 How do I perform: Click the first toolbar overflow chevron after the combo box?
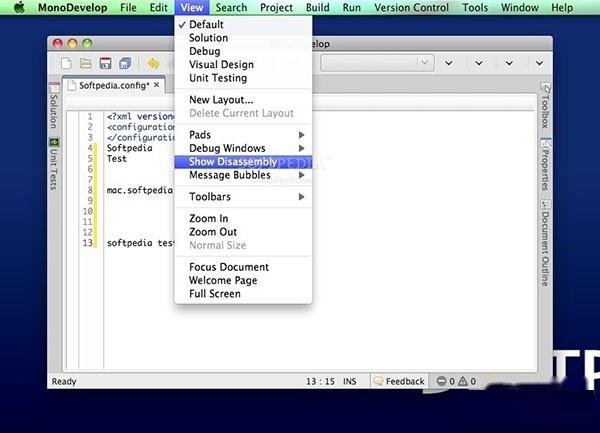[448, 63]
